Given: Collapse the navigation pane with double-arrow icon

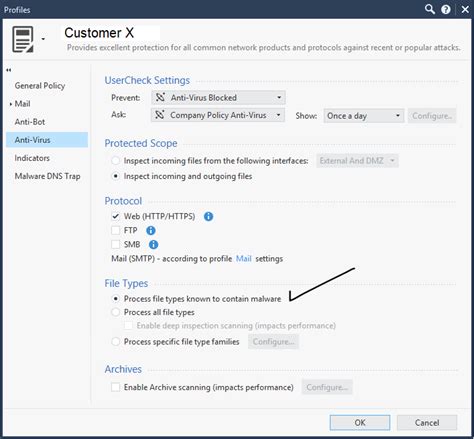Looking at the screenshot, I should (x=9, y=70).
